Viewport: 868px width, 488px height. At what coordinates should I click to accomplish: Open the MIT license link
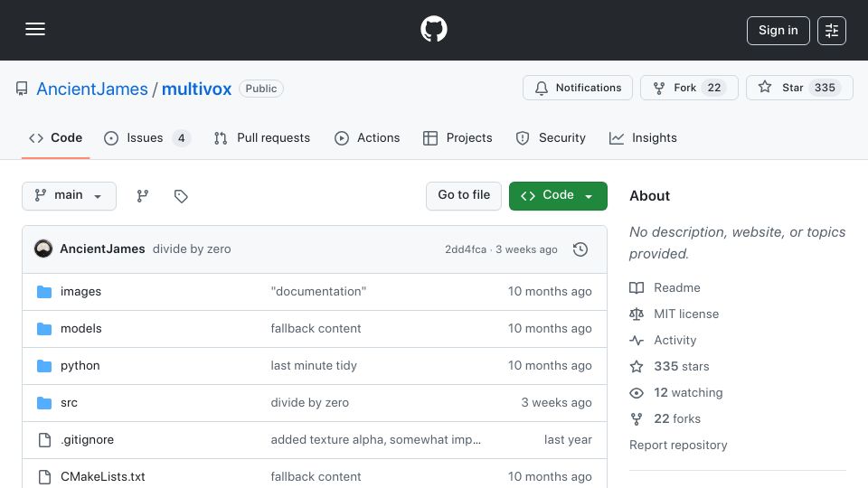686,314
